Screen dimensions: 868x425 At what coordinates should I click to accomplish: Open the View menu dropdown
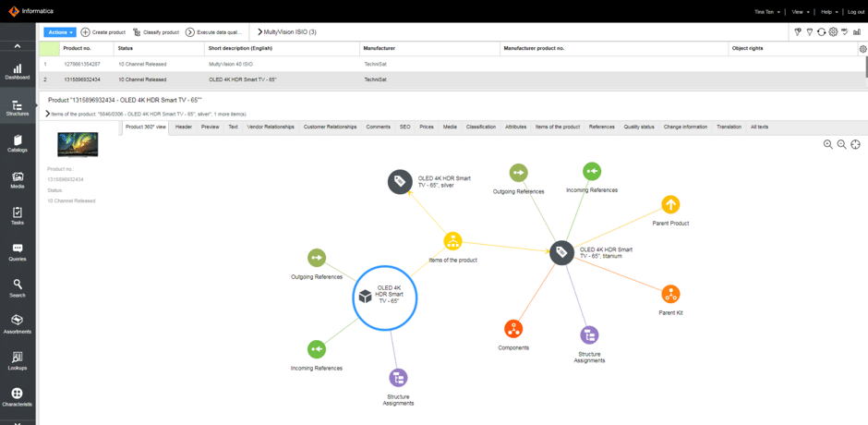801,12
